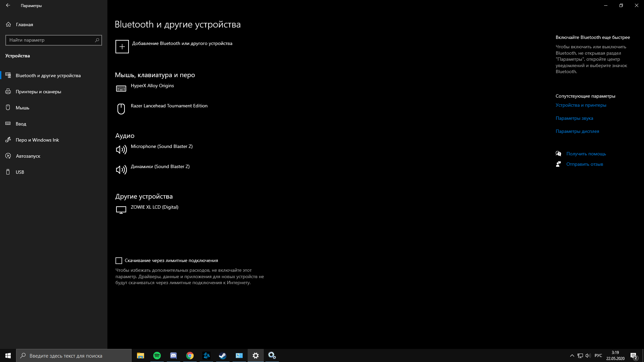Open the clock and date flyout
The height and width of the screenshot is (362, 644).
click(x=615, y=356)
